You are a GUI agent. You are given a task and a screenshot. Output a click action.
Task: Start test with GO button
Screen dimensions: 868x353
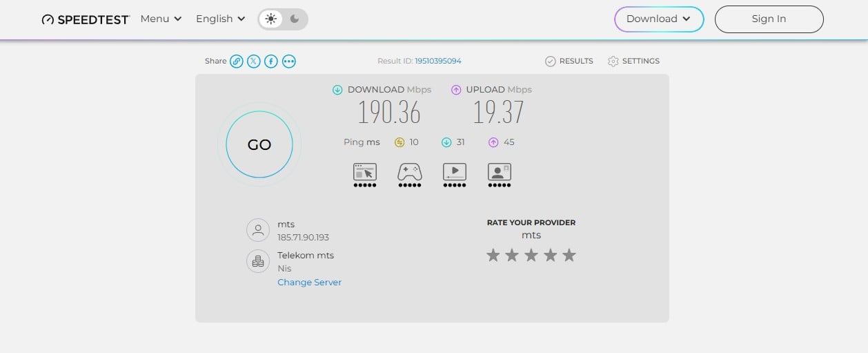tap(259, 144)
